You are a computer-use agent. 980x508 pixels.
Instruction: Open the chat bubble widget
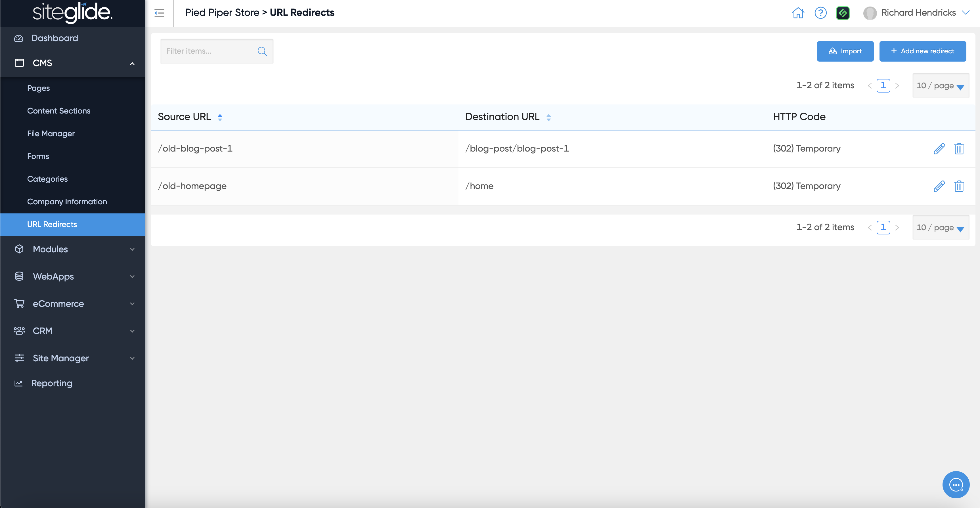coord(956,484)
